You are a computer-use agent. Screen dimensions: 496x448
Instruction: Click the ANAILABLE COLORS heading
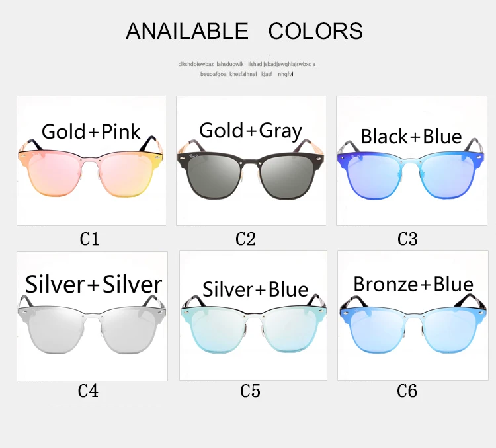coord(244,31)
